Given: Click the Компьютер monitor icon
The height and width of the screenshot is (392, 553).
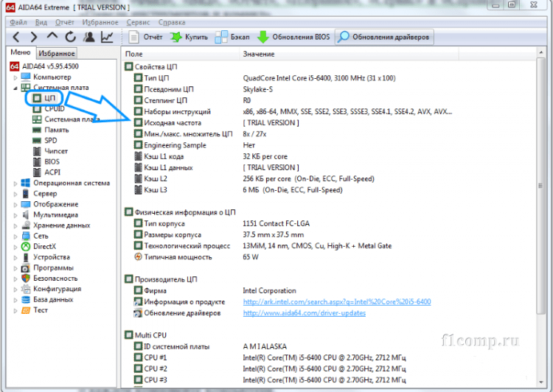Looking at the screenshot, I should 25,77.
